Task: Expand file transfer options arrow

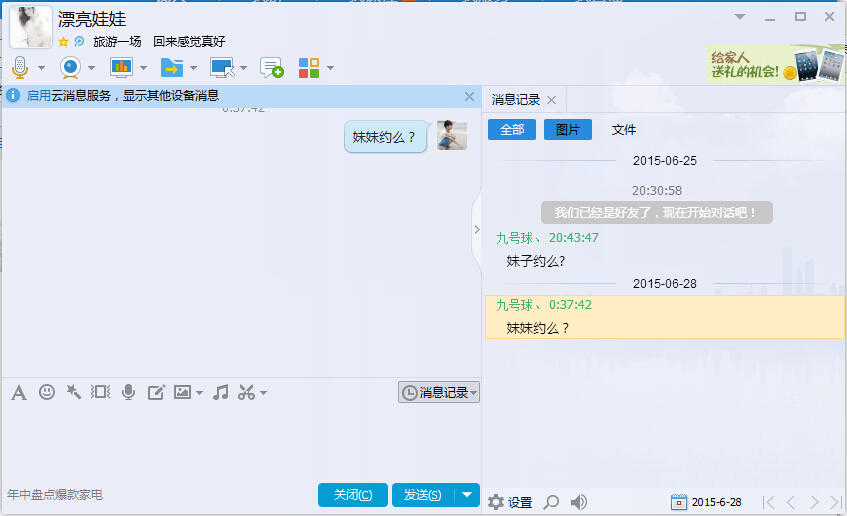Action: (x=193, y=68)
